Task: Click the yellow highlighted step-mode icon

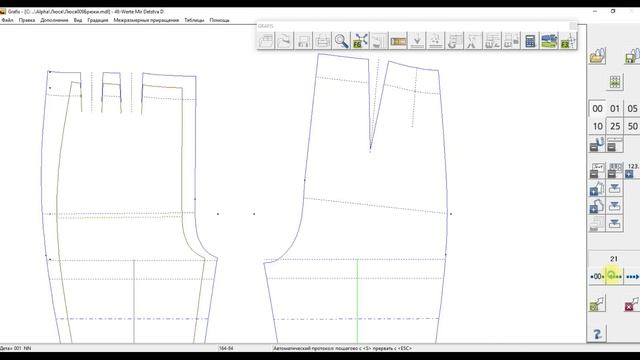Action: tap(614, 277)
